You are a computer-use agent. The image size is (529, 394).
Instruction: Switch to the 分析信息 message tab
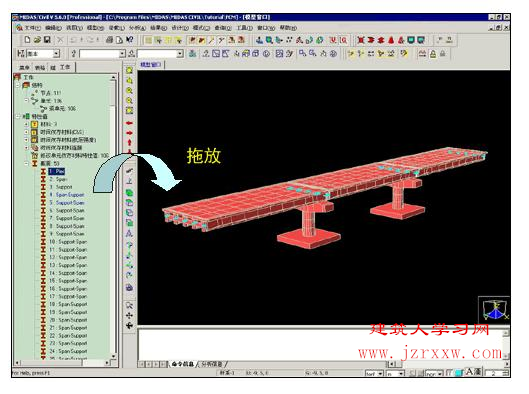[212, 364]
